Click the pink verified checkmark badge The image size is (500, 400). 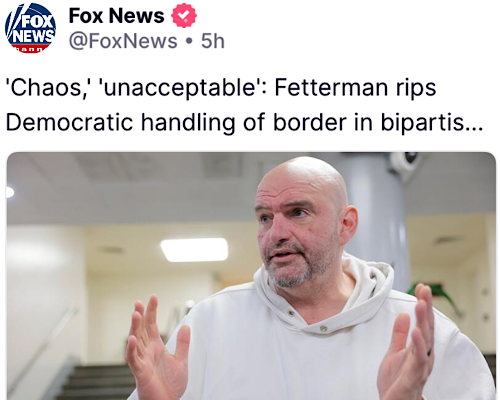(x=184, y=15)
